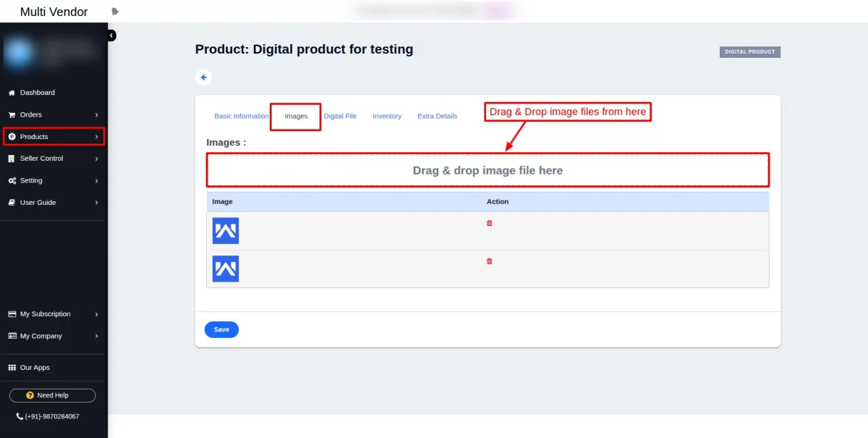Viewport: 868px width, 438px height.
Task: Collapse the sidebar with the left chevron
Action: pos(110,35)
